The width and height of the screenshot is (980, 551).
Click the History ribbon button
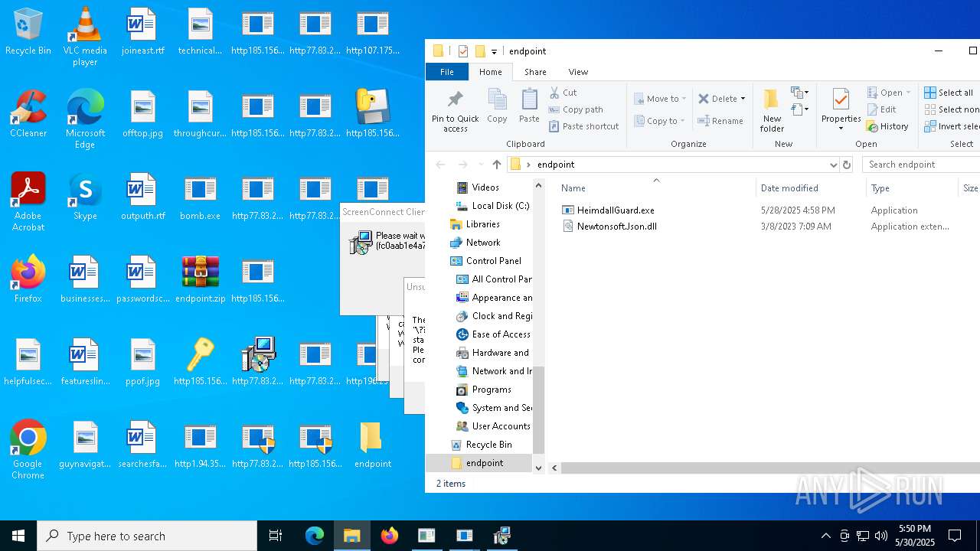(x=887, y=126)
